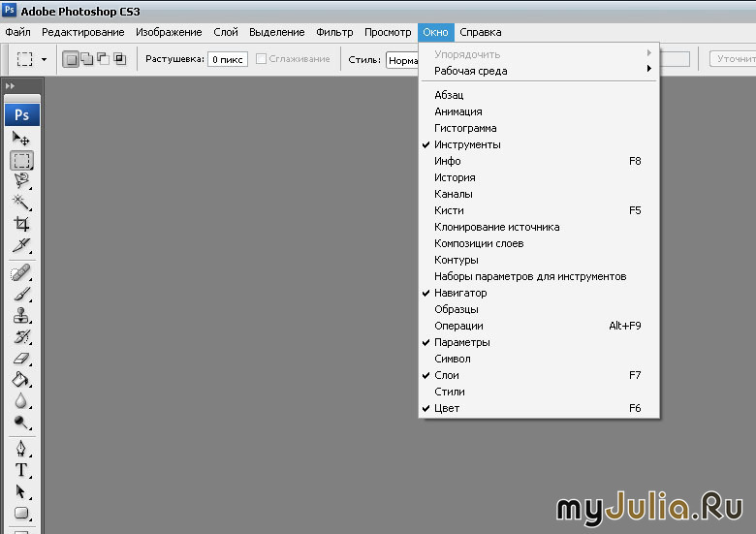
Task: Select the Rectangular Marquee tool in toolbox
Action: click(21, 160)
